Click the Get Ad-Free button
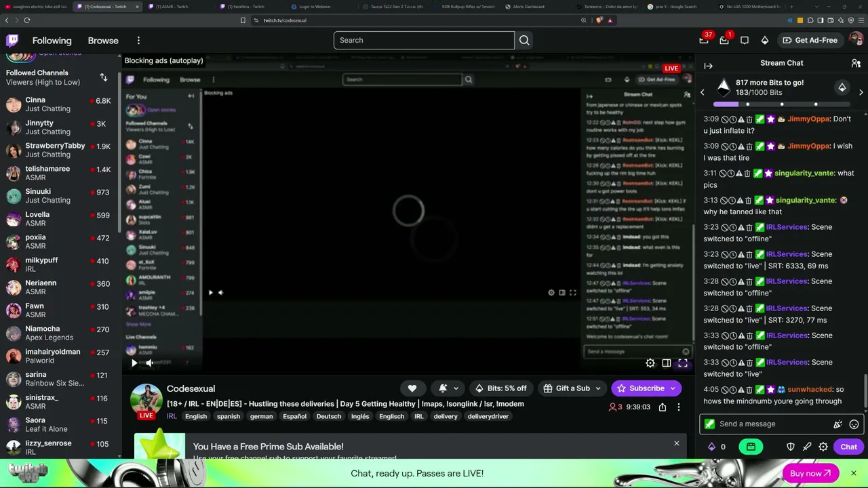 (x=810, y=40)
